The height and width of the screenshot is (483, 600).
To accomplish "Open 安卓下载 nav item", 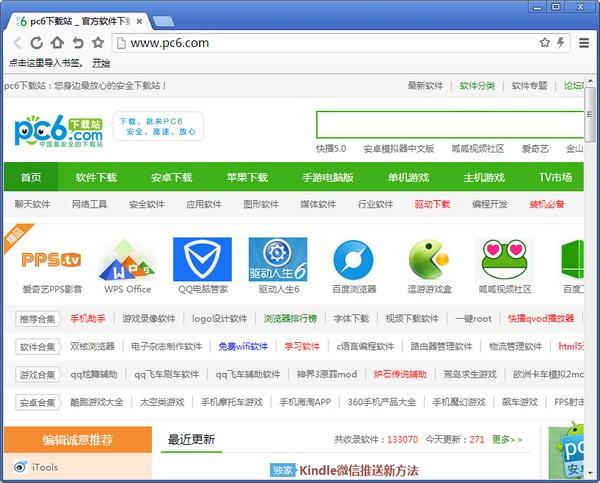I will click(x=171, y=177).
